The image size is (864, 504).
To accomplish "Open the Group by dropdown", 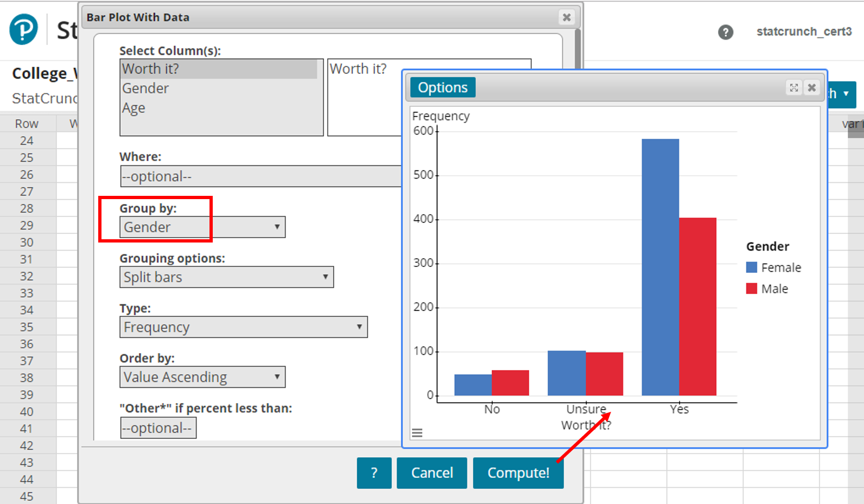I will (x=202, y=227).
